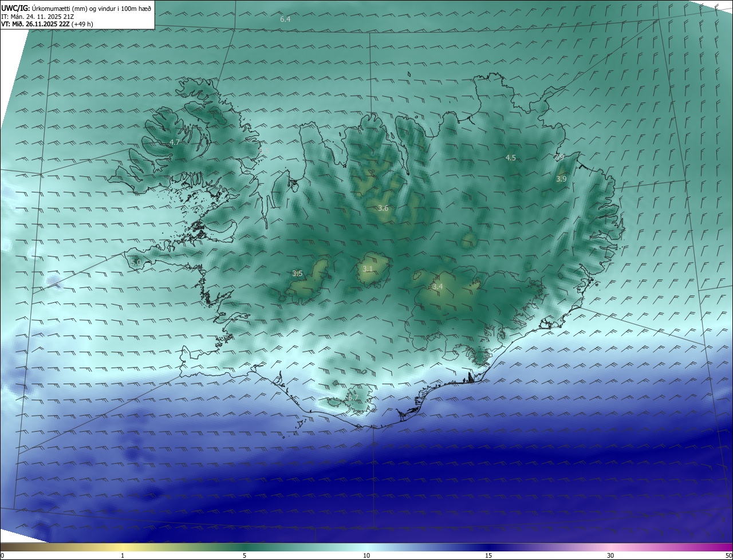Click the '1' tick on the colour scale
733x560 pixels.
pyautogui.click(x=123, y=555)
